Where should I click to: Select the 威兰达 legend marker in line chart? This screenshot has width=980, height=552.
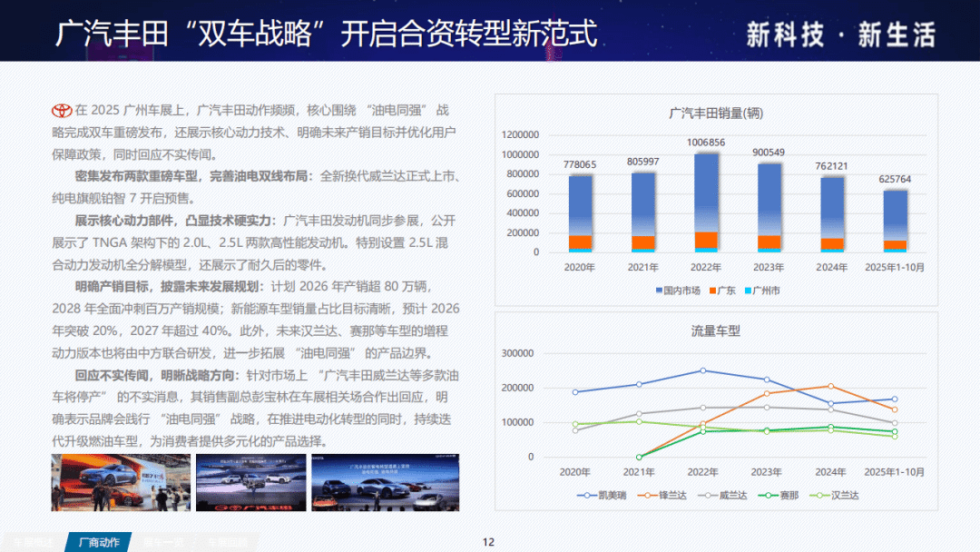(x=708, y=495)
